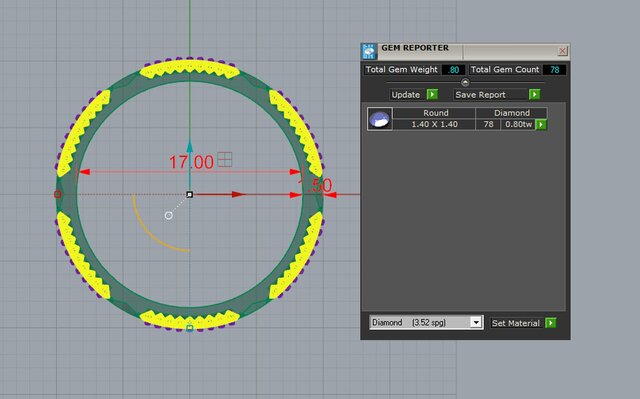Image resolution: width=640 pixels, height=399 pixels.
Task: Click the 17.00 diameter dimension value
Action: (191, 162)
